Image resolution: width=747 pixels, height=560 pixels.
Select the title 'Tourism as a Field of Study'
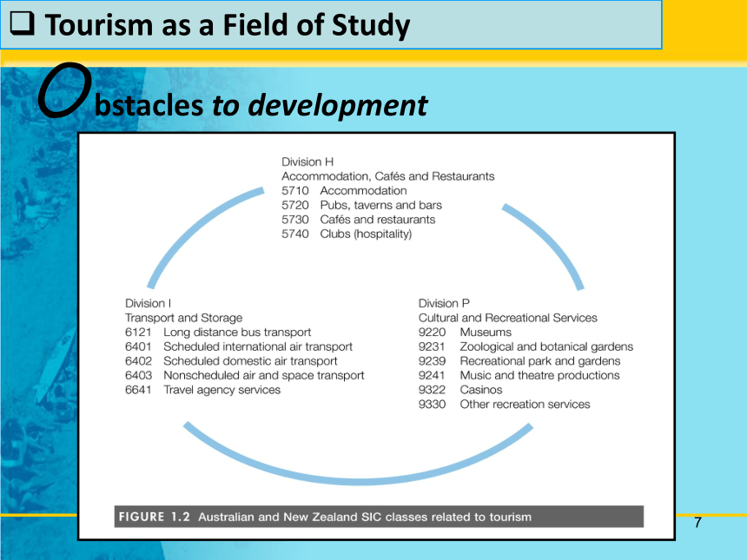coord(228,25)
